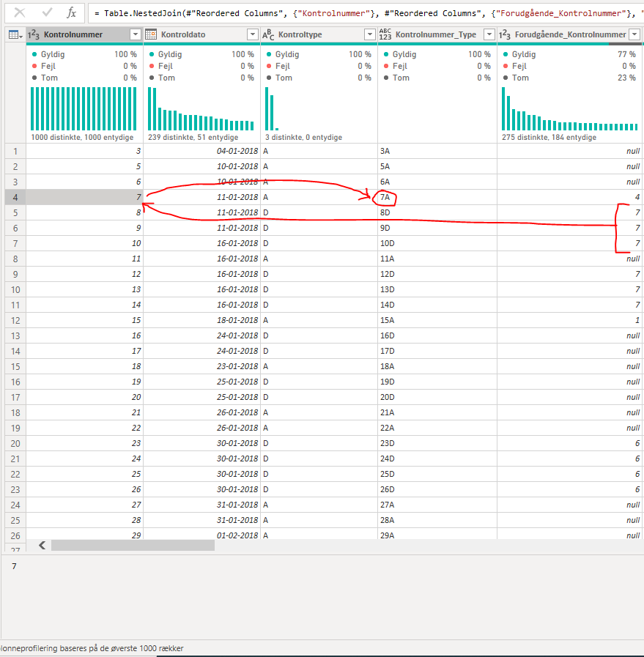Click '1000 distinkte, 1000 entydige' text
Image resolution: width=644 pixels, height=657 pixels.
[82, 138]
